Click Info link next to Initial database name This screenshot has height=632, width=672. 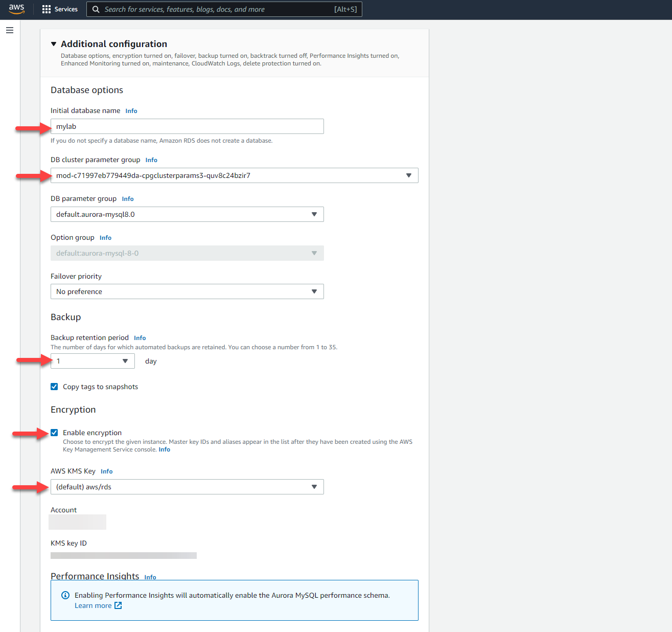pos(131,111)
